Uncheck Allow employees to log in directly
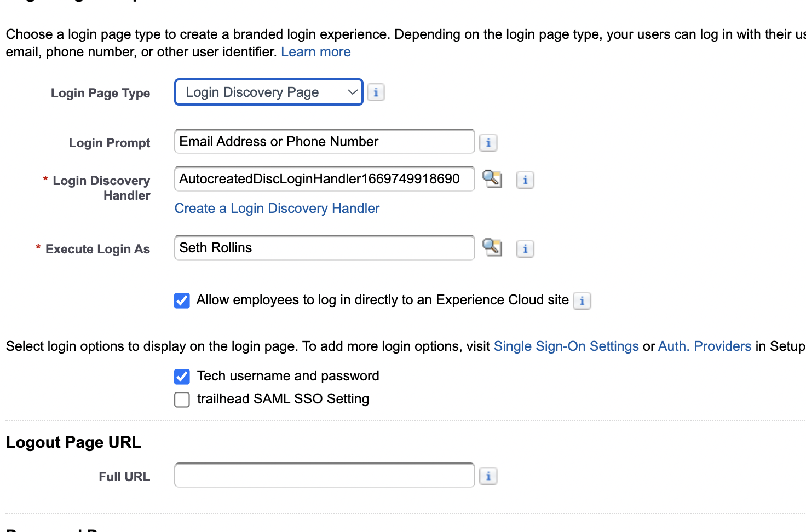 click(x=182, y=300)
